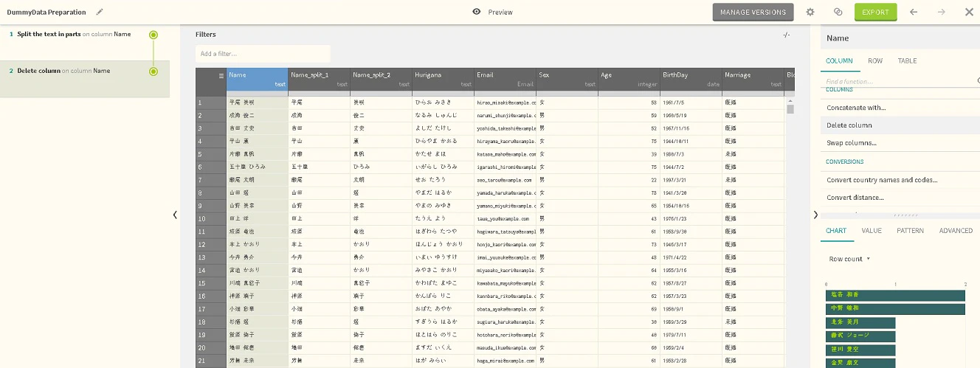
Task: Open the ADVANCED tab
Action: click(x=956, y=231)
